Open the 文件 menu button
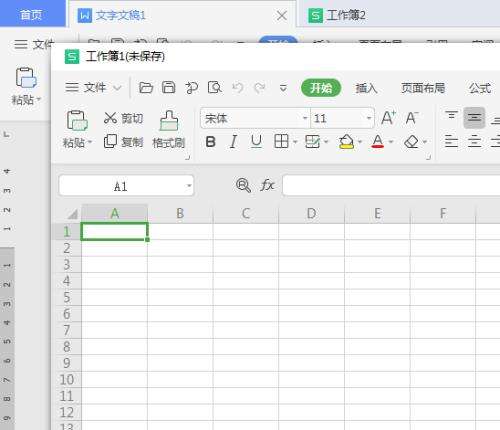 [x=93, y=88]
